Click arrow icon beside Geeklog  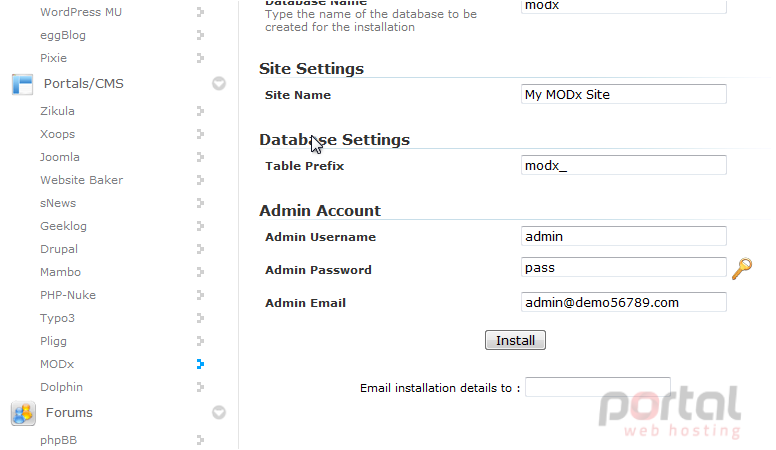200,226
